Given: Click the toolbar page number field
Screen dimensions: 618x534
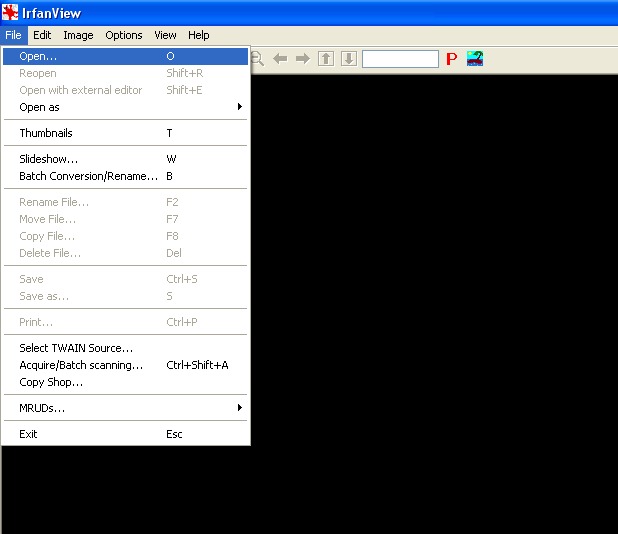Looking at the screenshot, I should pyautogui.click(x=400, y=59).
